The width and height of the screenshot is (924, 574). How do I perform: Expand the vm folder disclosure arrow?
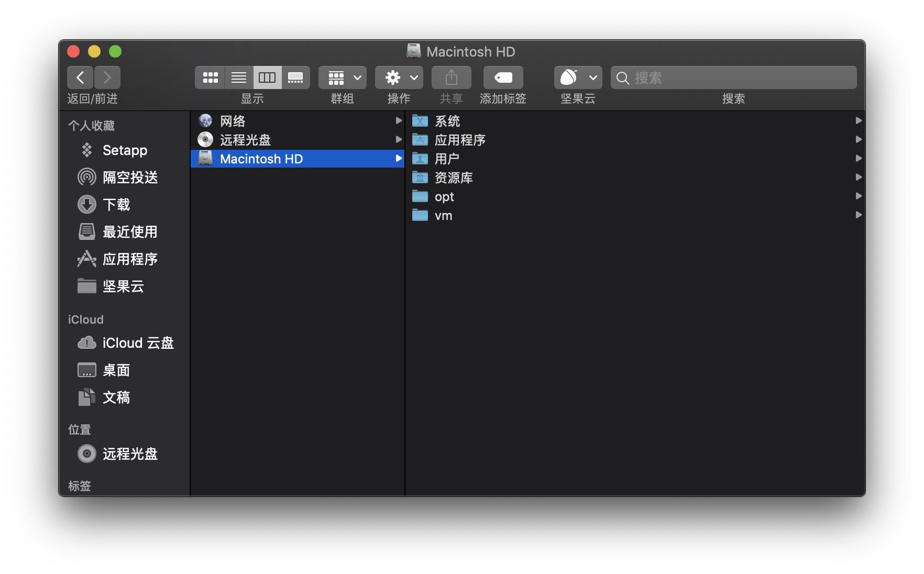point(859,215)
